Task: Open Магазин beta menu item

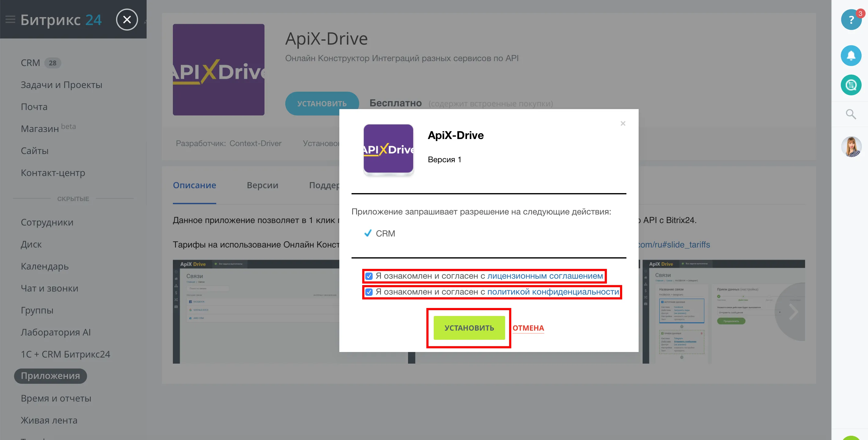Action: 48,128
